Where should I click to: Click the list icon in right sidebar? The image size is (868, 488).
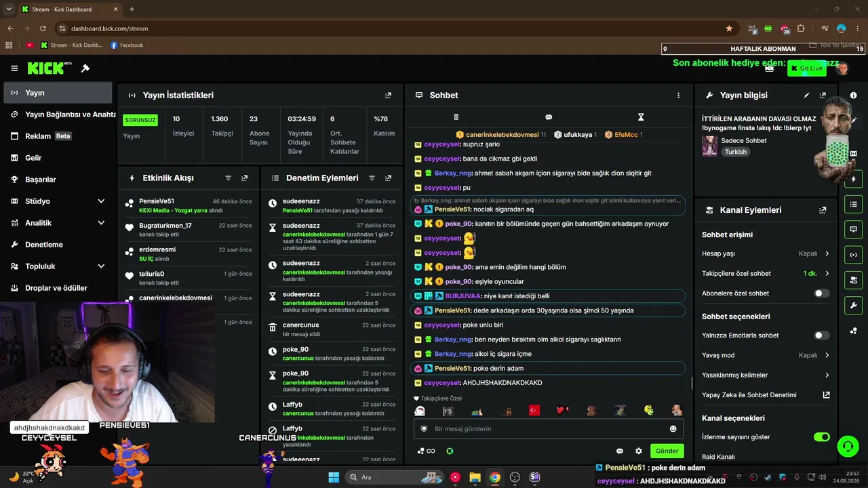(x=853, y=204)
